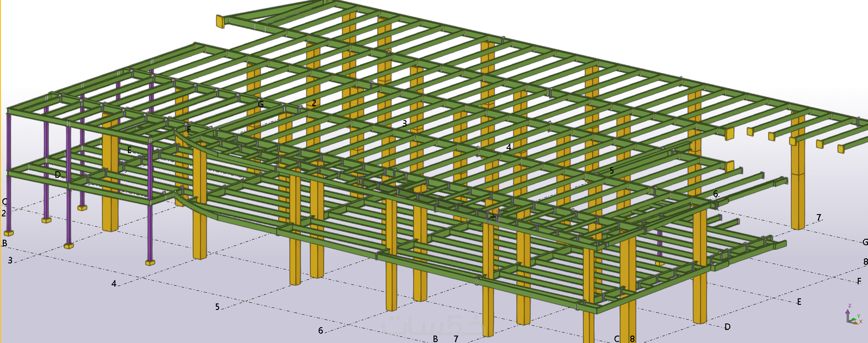Click the purple work plane marker symbol
The image size is (868, 343).
click(493, 216)
